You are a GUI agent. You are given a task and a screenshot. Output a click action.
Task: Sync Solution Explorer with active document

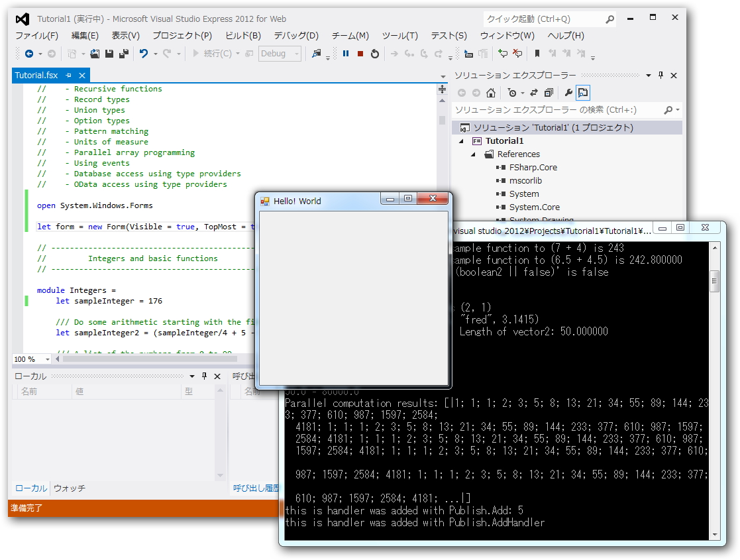(x=533, y=92)
